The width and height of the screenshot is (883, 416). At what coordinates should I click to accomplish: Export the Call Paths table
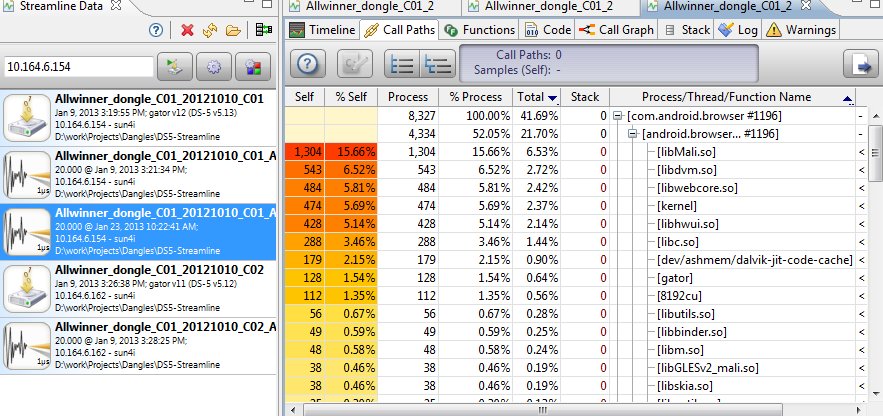(x=860, y=64)
